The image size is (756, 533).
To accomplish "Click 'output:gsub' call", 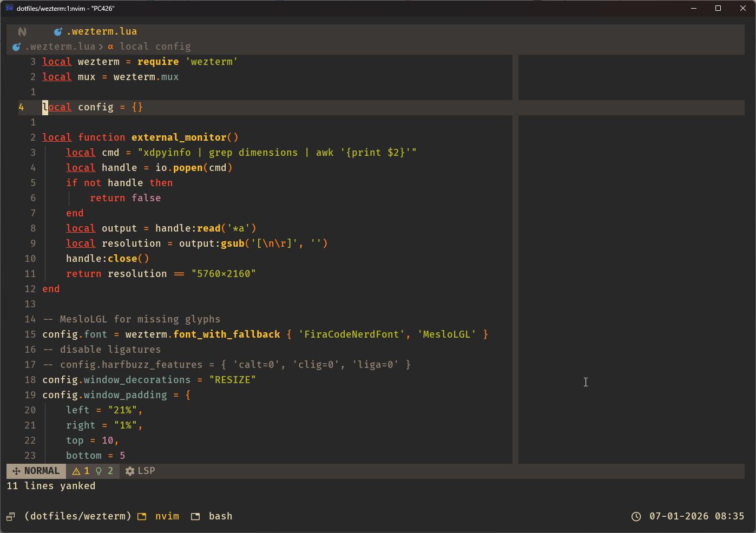I will (212, 244).
